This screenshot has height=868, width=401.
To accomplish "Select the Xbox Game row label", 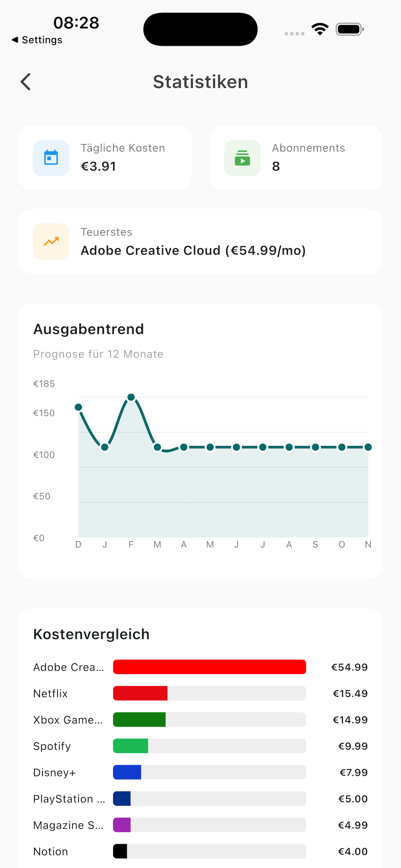I will pyautogui.click(x=68, y=720).
